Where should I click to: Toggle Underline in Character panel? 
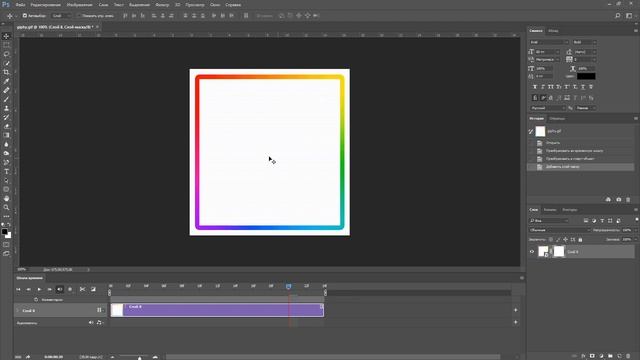(583, 87)
